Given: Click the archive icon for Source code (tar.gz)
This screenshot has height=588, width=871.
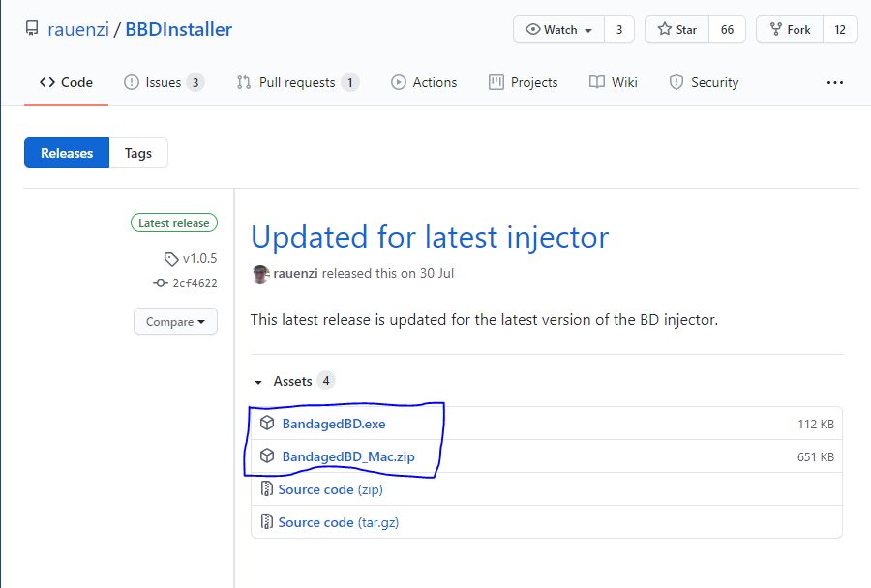Looking at the screenshot, I should 267,522.
